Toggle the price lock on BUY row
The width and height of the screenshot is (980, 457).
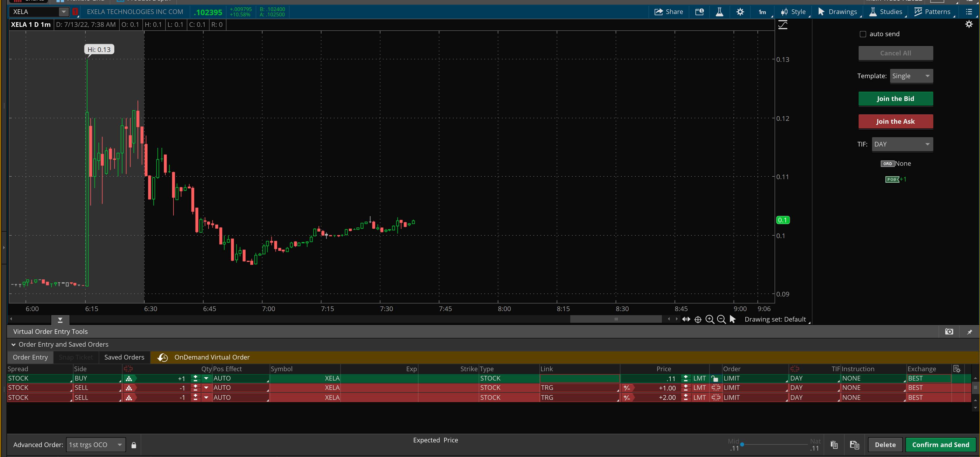714,378
